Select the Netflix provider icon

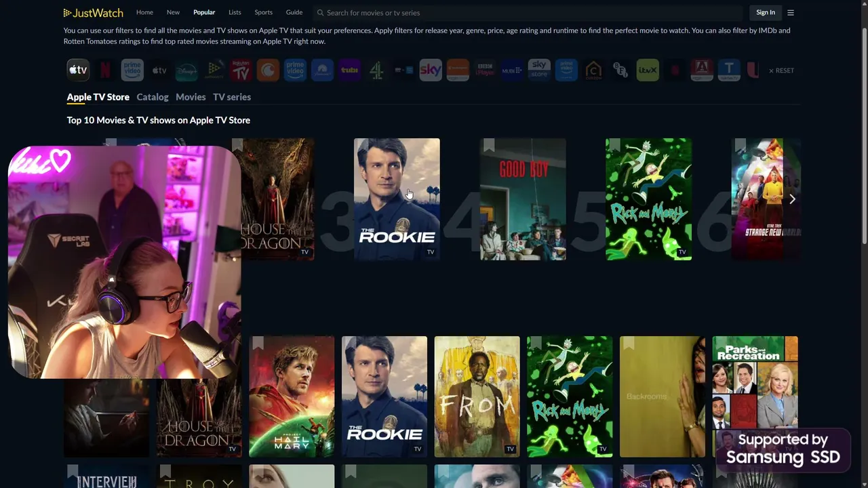click(x=105, y=70)
